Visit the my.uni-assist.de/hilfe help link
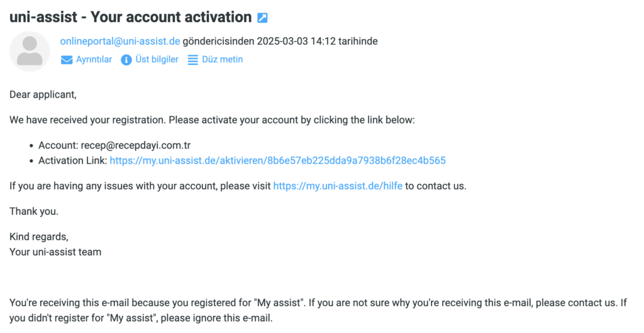 [338, 186]
